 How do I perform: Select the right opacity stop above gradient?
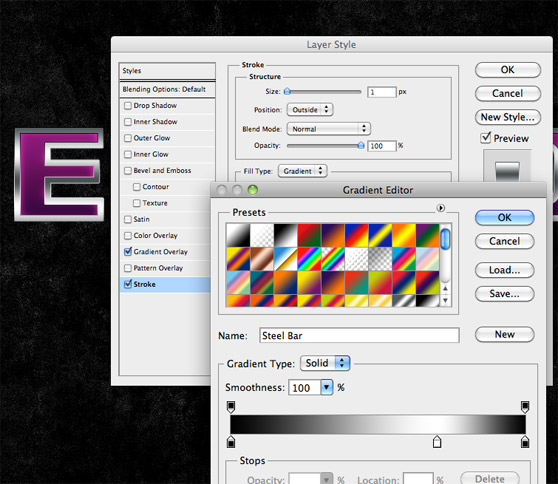coord(525,407)
